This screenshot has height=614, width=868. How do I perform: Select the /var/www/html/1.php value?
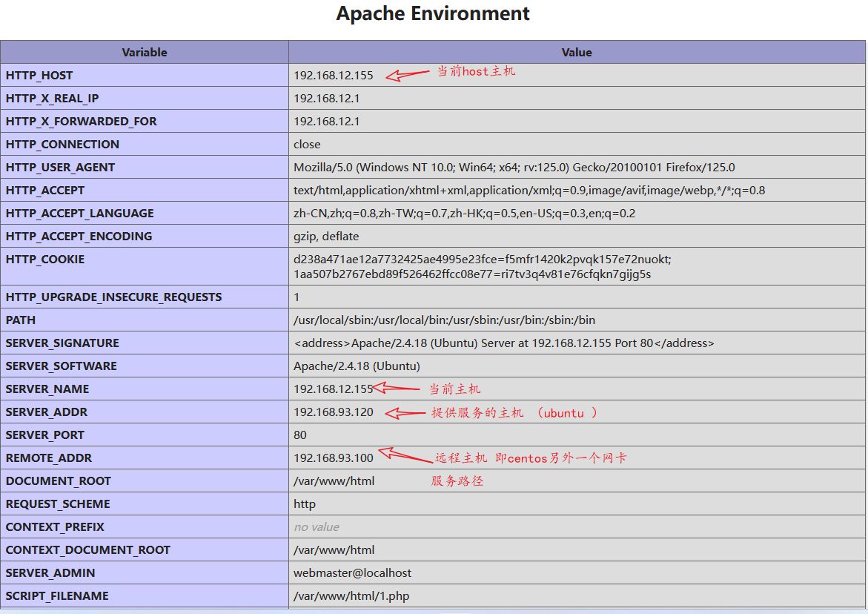pos(351,595)
